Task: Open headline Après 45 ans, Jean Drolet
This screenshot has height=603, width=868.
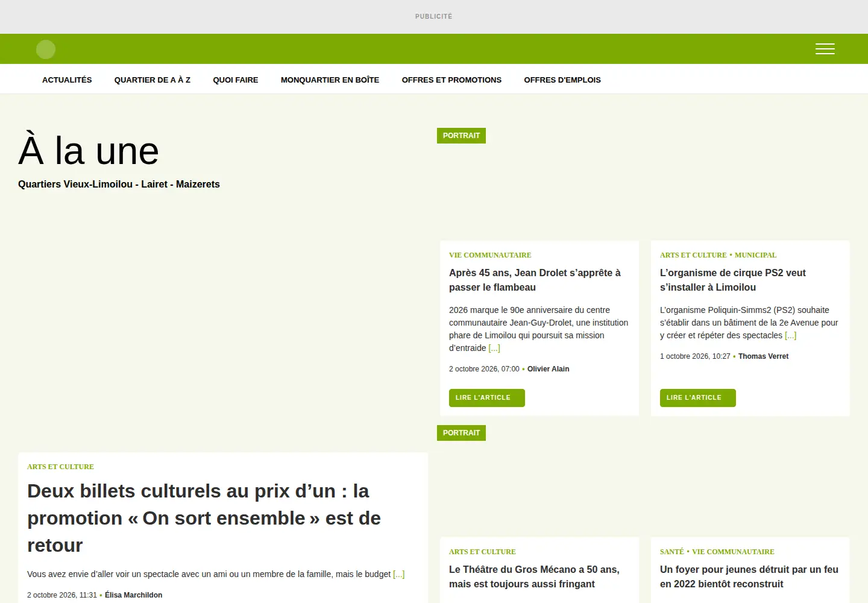Action: (x=535, y=280)
